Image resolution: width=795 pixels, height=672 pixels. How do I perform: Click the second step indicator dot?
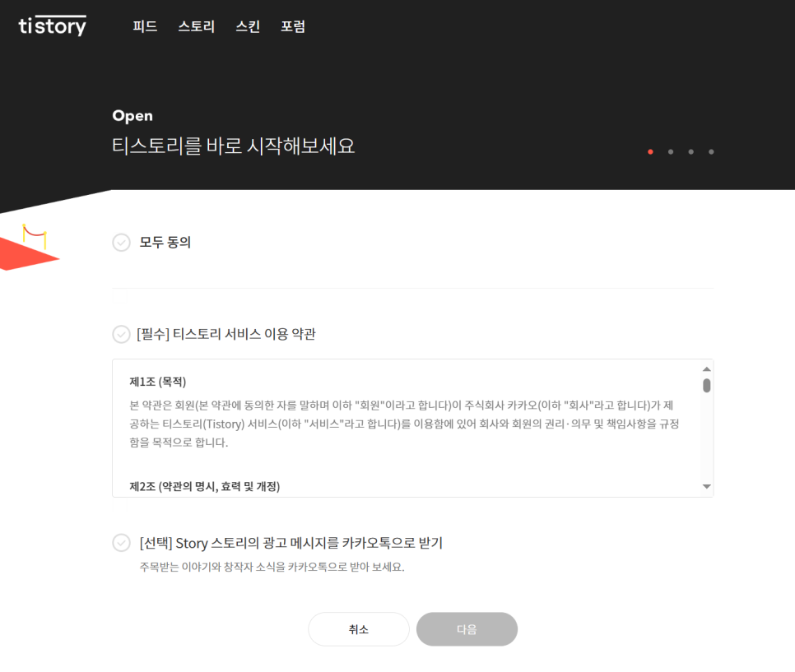(671, 152)
